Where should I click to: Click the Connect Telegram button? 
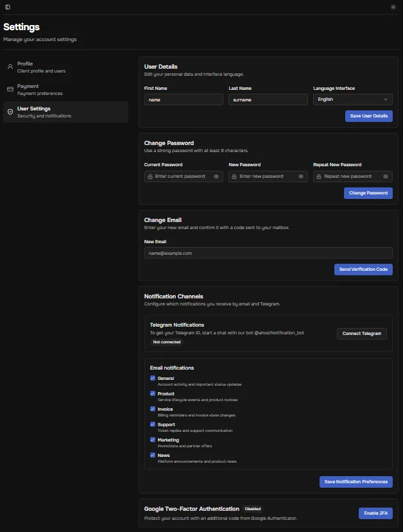click(x=362, y=334)
